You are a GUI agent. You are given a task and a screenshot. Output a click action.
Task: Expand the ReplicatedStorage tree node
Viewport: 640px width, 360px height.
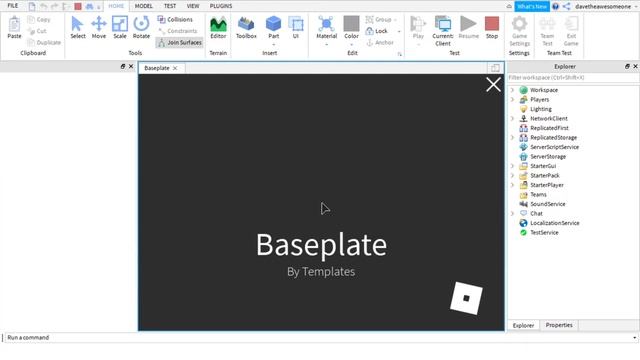512,138
